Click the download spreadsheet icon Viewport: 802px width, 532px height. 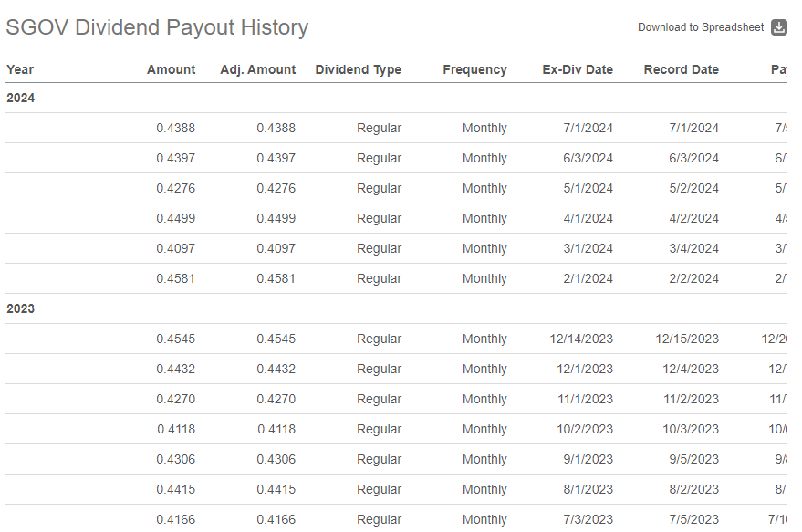coord(778,27)
